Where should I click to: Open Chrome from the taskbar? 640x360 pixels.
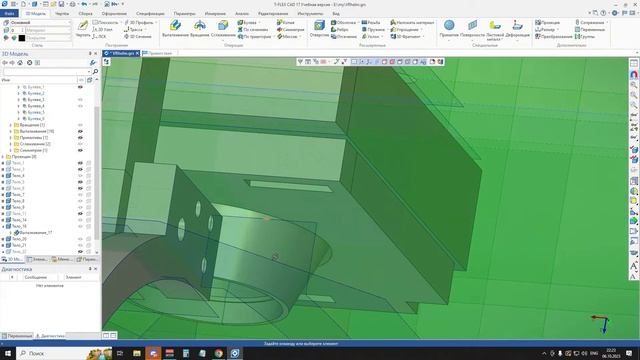point(219,353)
